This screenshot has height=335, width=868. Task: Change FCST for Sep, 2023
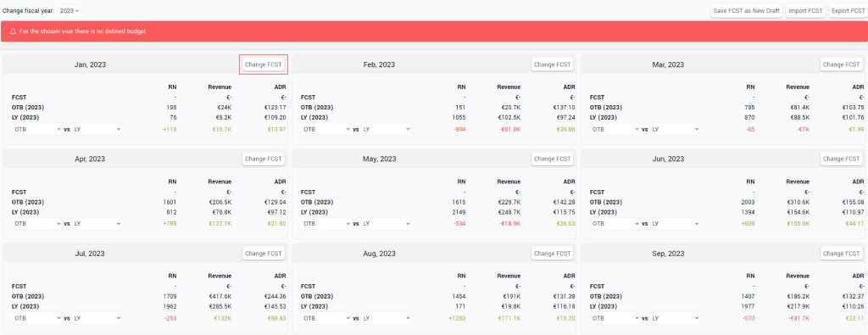842,254
